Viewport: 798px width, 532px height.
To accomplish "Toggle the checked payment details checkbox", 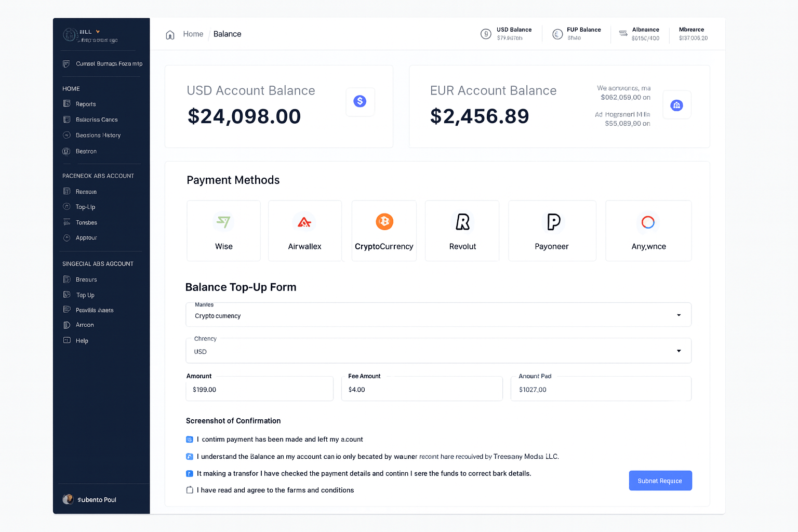I will click(x=190, y=474).
